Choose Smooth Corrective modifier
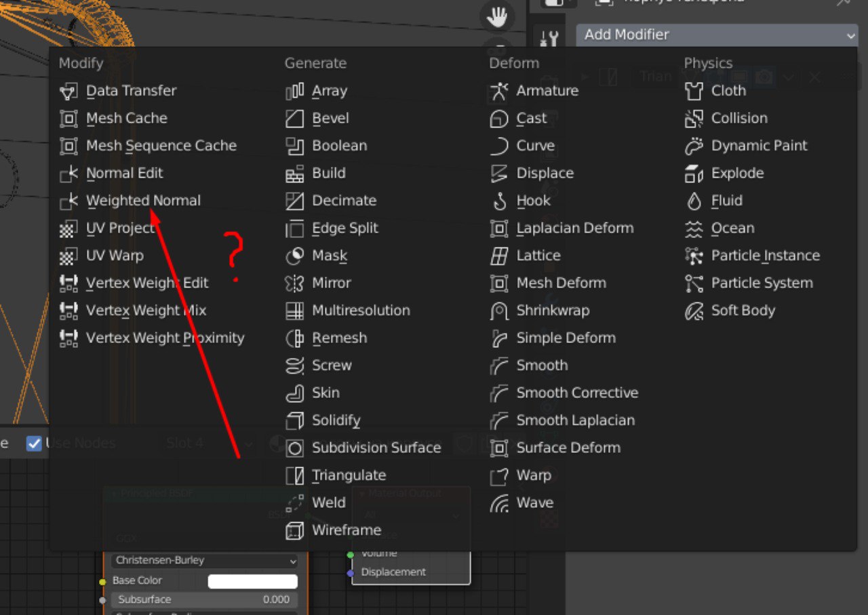Viewport: 868px width, 615px height. pos(577,393)
